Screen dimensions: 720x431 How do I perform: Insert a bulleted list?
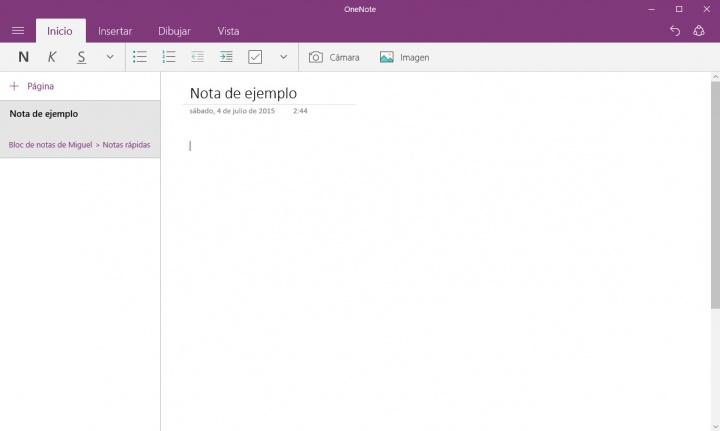(140, 57)
